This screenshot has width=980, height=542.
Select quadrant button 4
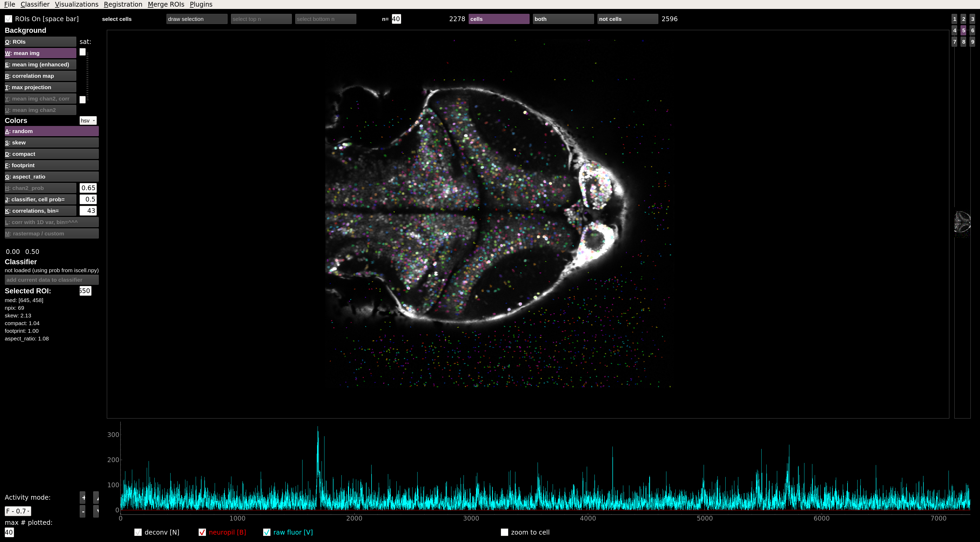click(954, 30)
